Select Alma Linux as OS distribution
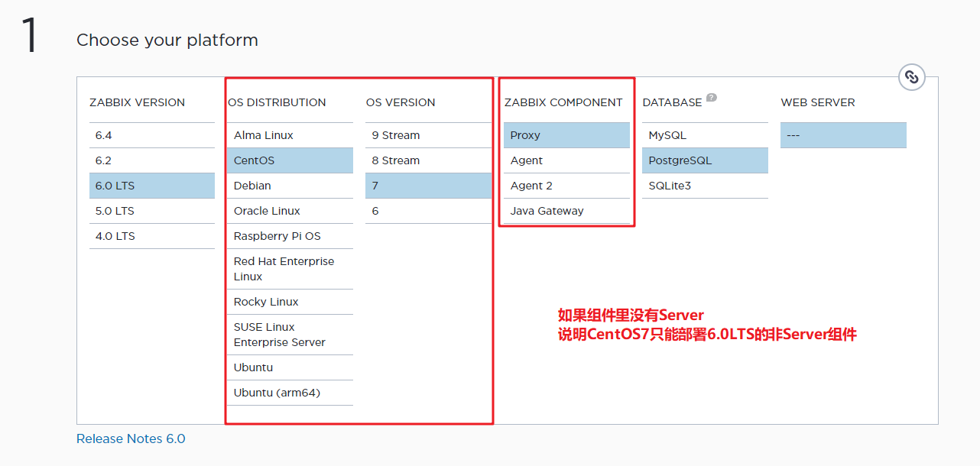This screenshot has width=980, height=466. 290,135
